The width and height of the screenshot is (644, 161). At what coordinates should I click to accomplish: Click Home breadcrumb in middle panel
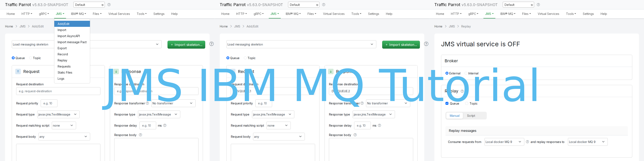tap(223, 26)
